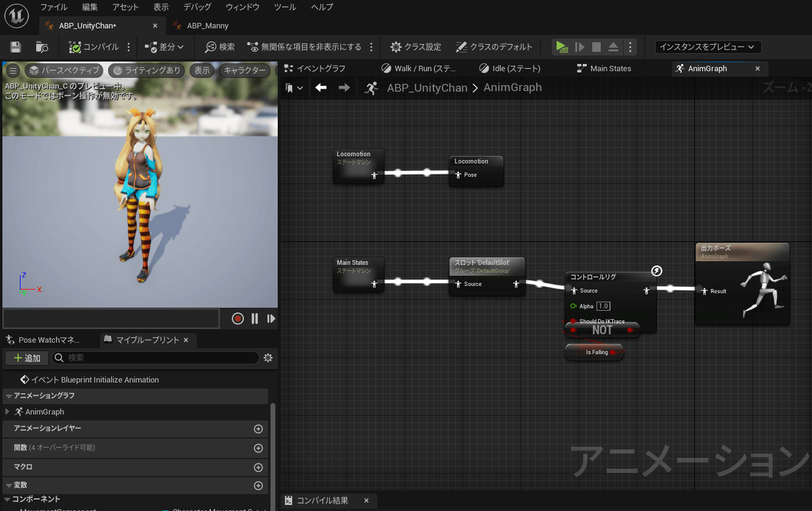Click the viewport キャラクター button
Viewport: 812px width, 511px height.
[245, 71]
